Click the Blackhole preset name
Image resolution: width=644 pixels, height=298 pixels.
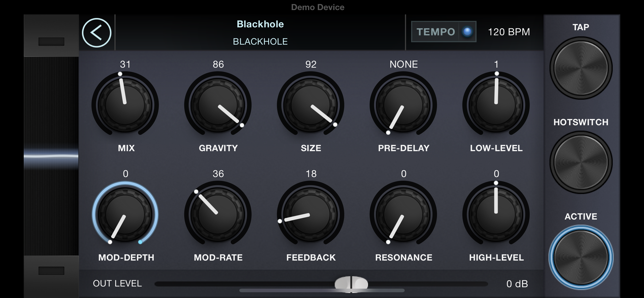[x=260, y=24]
